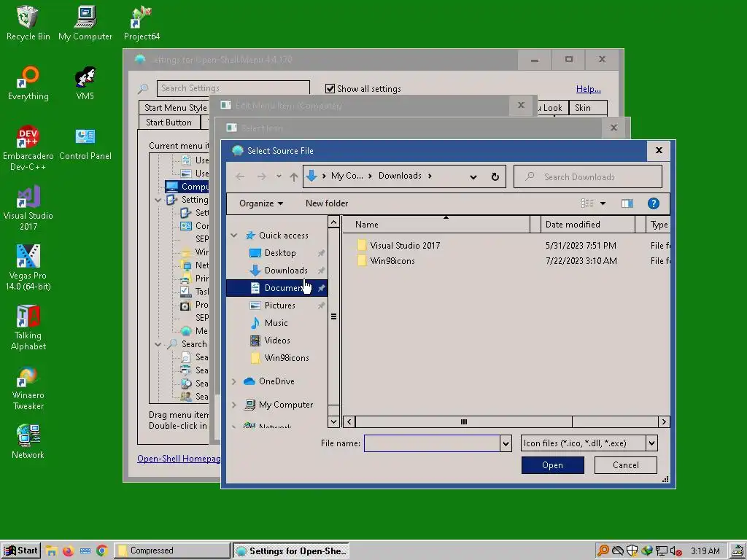Switch to the Start Menu Style tab
Image resolution: width=747 pixels, height=560 pixels.
[175, 108]
